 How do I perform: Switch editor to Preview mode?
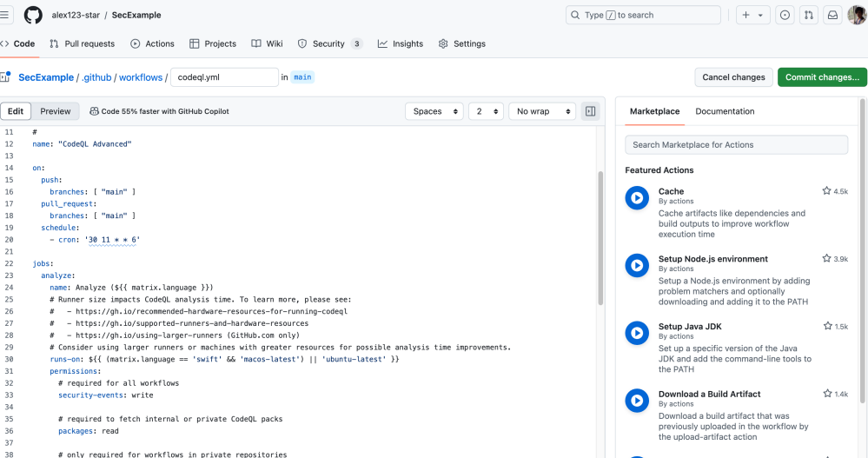(56, 111)
